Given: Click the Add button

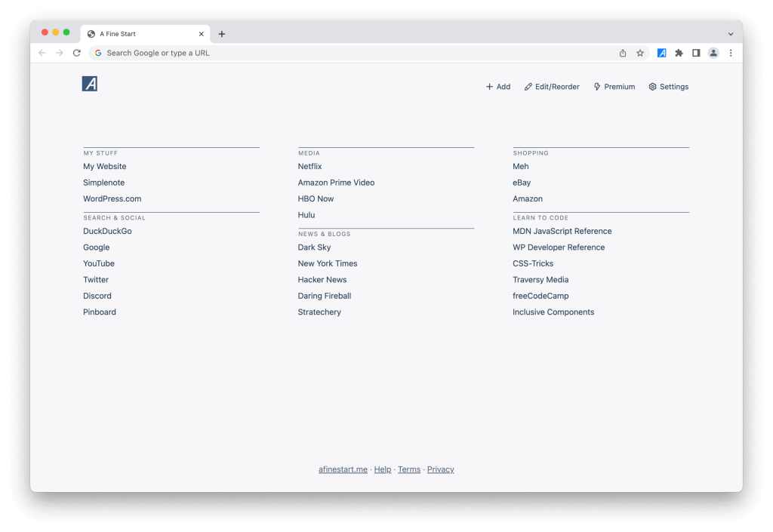Looking at the screenshot, I should (x=498, y=87).
